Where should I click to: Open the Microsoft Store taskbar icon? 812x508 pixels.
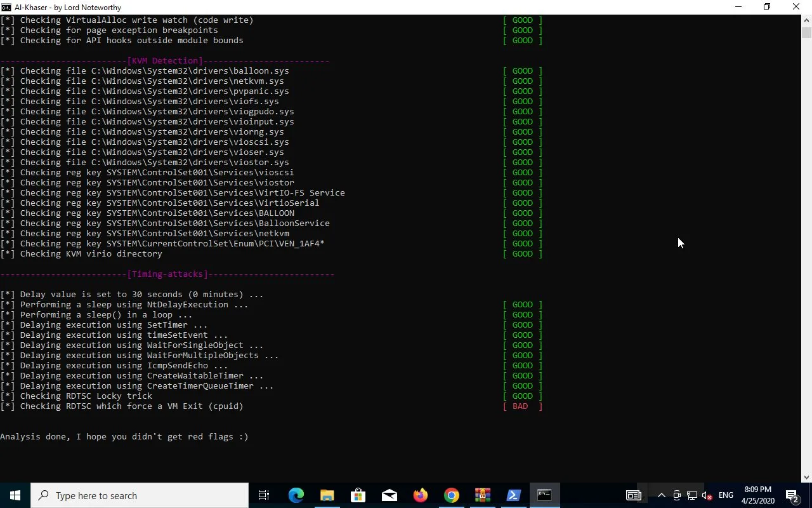coord(358,495)
